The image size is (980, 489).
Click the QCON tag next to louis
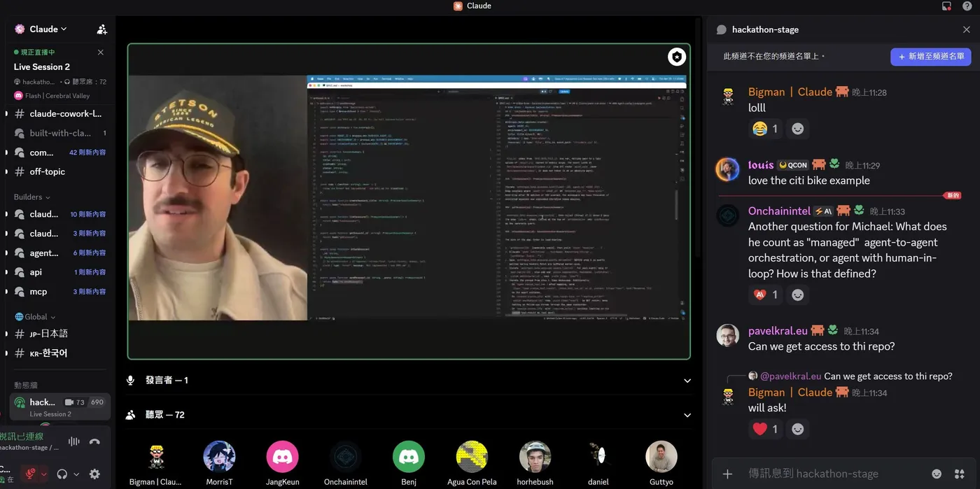[792, 165]
